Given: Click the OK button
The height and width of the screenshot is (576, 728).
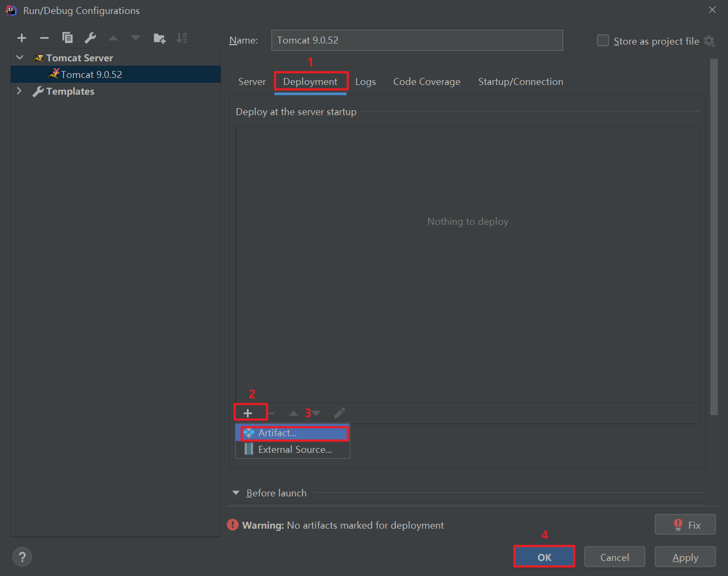Looking at the screenshot, I should coord(545,557).
